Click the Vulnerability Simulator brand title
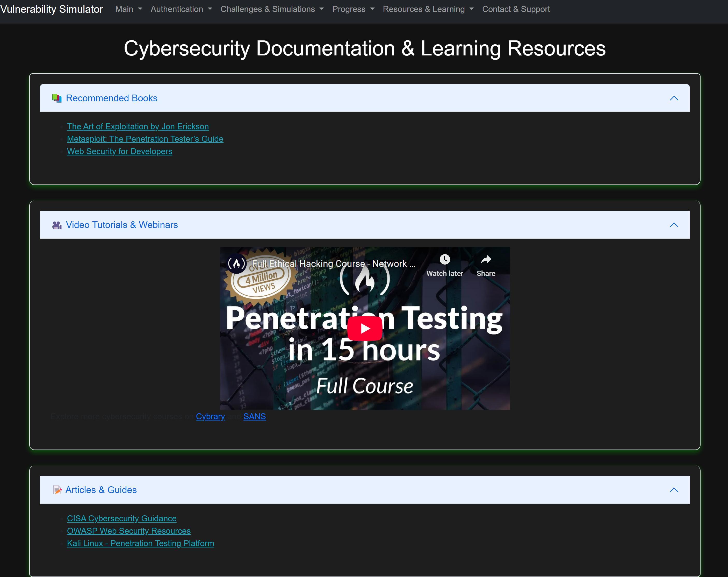This screenshot has height=577, width=728. pyautogui.click(x=52, y=9)
